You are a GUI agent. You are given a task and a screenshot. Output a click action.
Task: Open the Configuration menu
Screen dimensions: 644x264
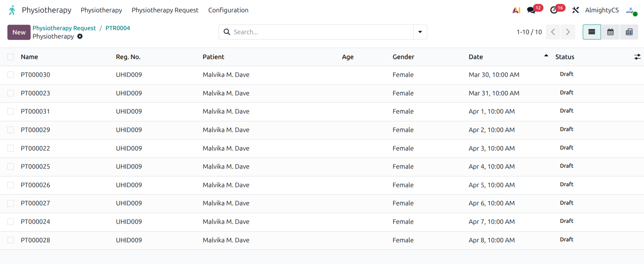tap(228, 10)
